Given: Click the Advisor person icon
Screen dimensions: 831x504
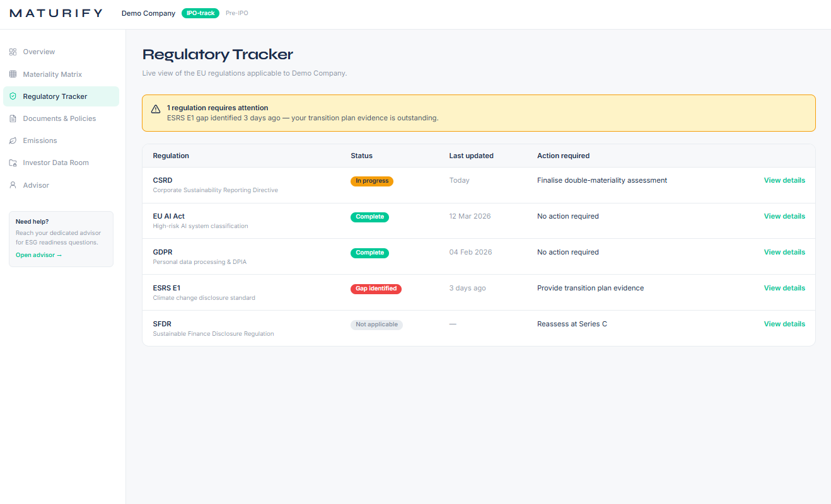Looking at the screenshot, I should click(x=13, y=185).
